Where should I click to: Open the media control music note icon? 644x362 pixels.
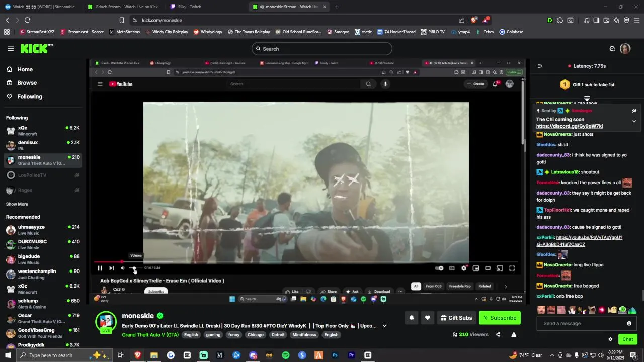586,20
